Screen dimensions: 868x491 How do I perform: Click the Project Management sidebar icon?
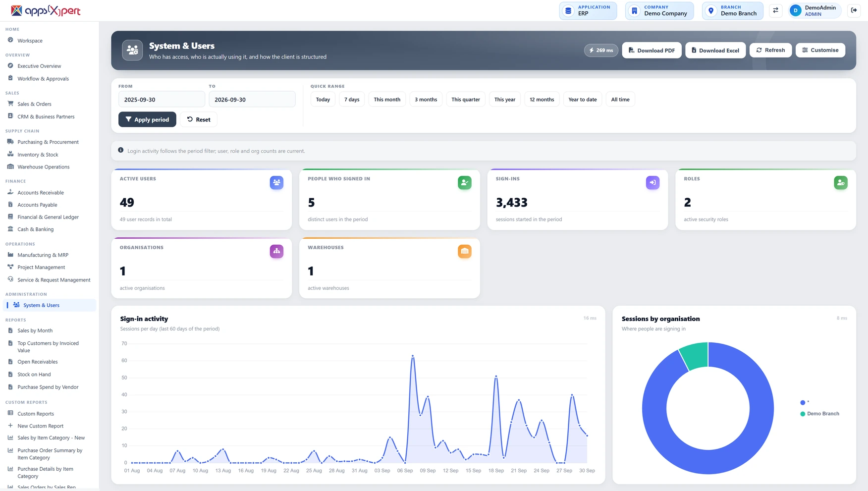pos(10,267)
